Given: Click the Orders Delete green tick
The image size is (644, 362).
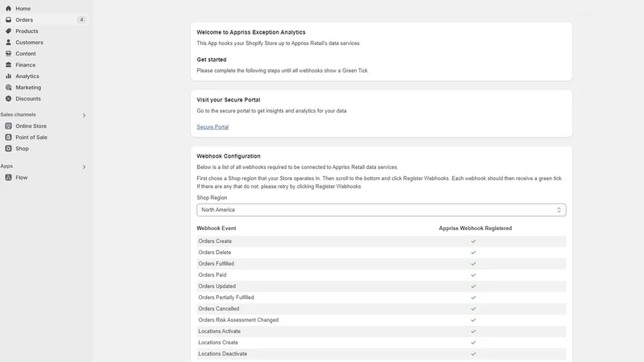Looking at the screenshot, I should (x=473, y=253).
